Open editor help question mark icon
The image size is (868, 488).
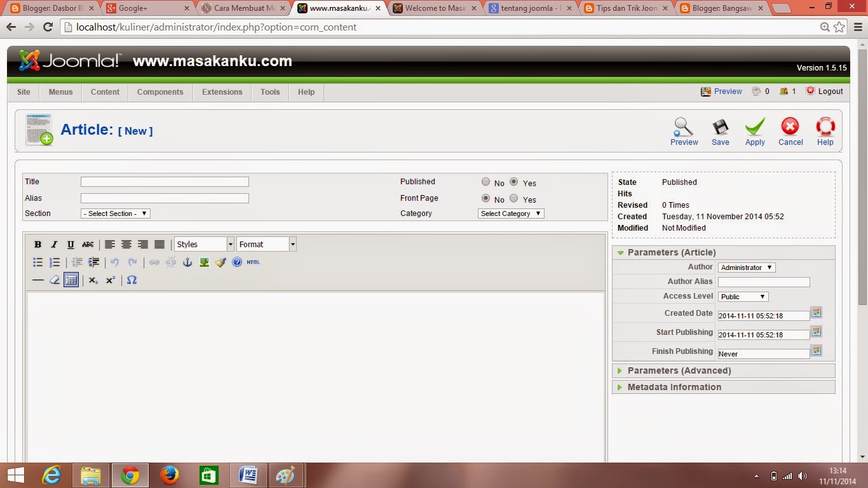pos(237,262)
